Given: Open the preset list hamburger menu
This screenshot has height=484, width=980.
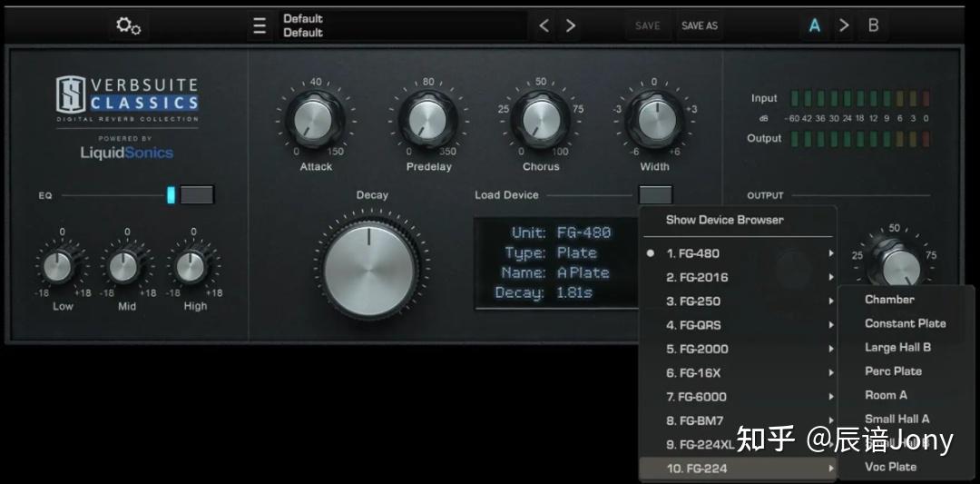Looking at the screenshot, I should pos(260,26).
